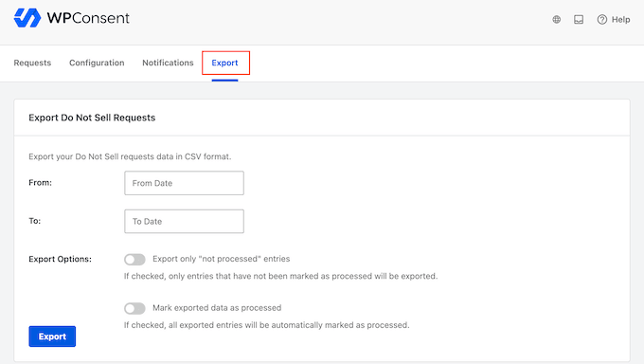644x364 pixels.
Task: Click the 'entries will be automatically marked' hint
Action: click(266, 325)
